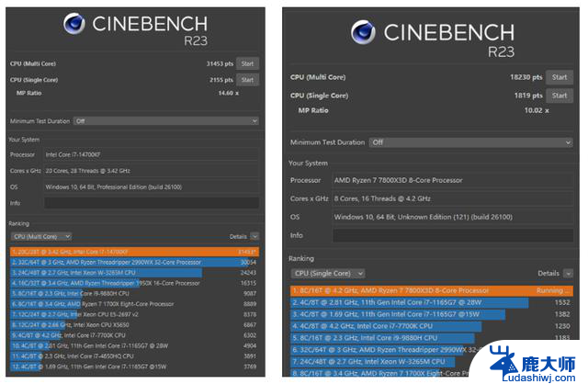
Task: Select Core i7-7700K row in right ranking
Action: pos(432,326)
